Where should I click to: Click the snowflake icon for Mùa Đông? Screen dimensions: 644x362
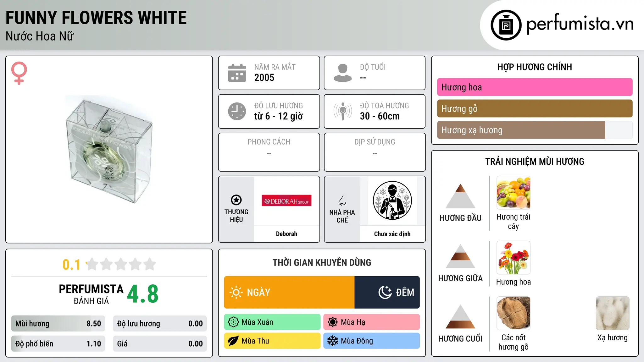333,341
